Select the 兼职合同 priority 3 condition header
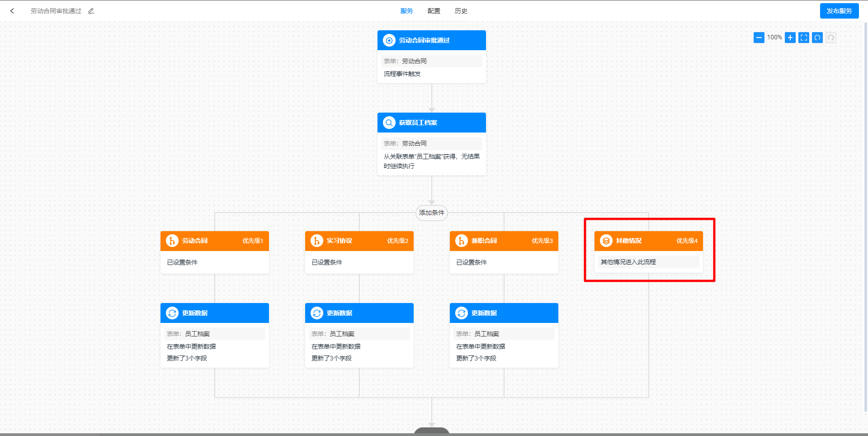 tap(504, 241)
